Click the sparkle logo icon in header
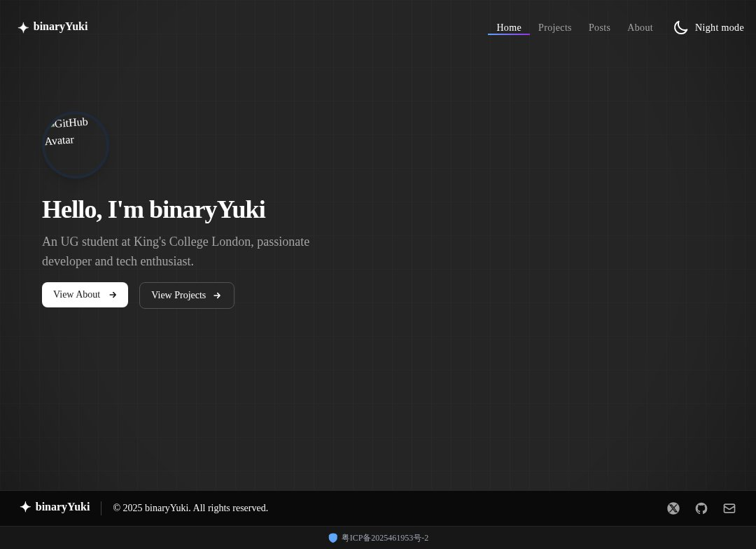This screenshot has width=756, height=549. coord(23,27)
